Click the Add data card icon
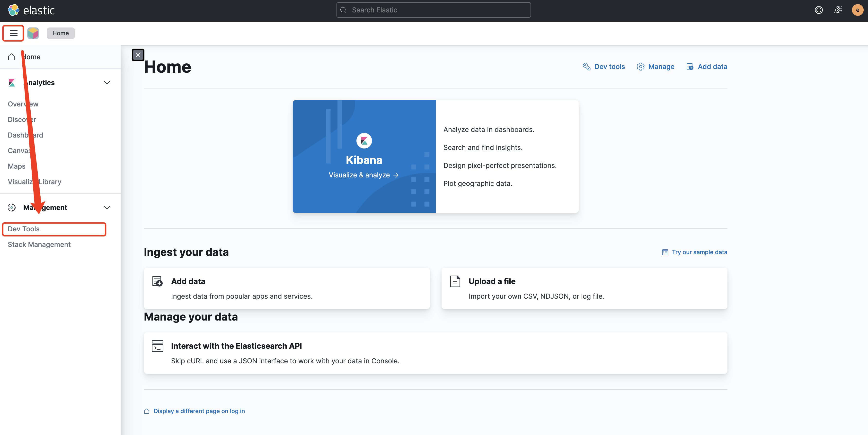The image size is (868, 435). click(157, 281)
